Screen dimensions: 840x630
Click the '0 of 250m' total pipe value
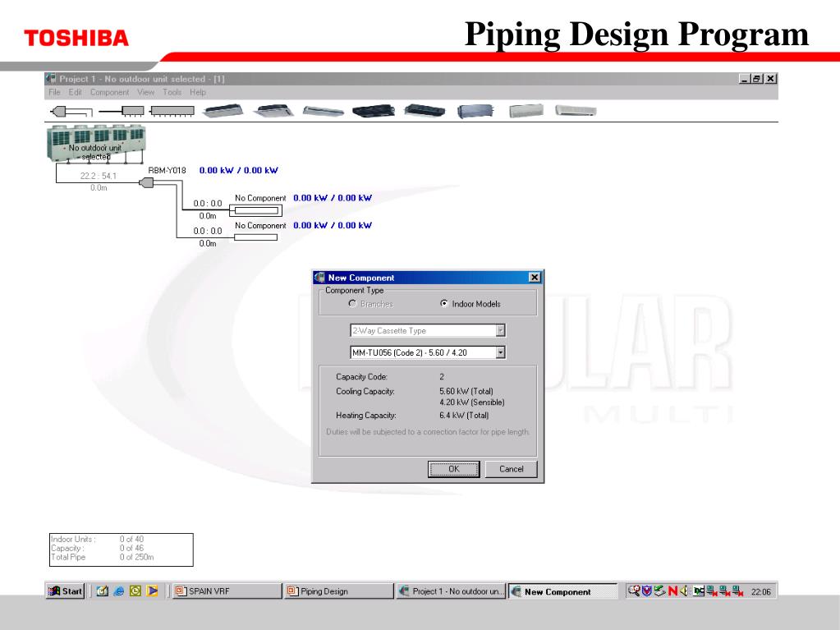[x=136, y=557]
